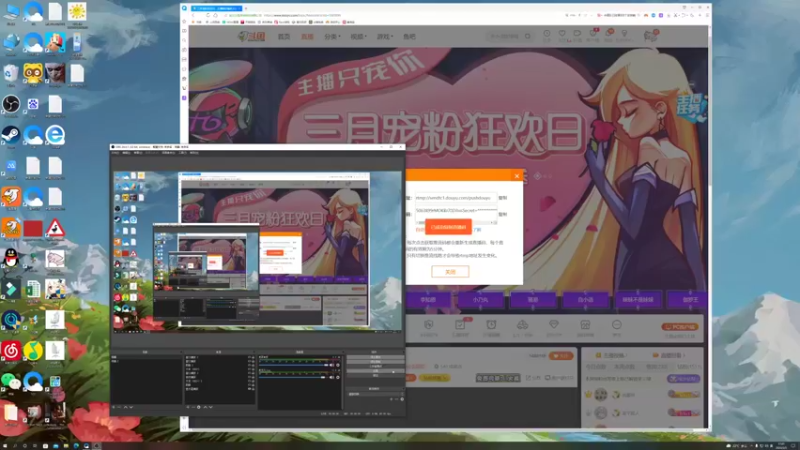Go to 鱼吧 in Douyu nav

click(409, 37)
